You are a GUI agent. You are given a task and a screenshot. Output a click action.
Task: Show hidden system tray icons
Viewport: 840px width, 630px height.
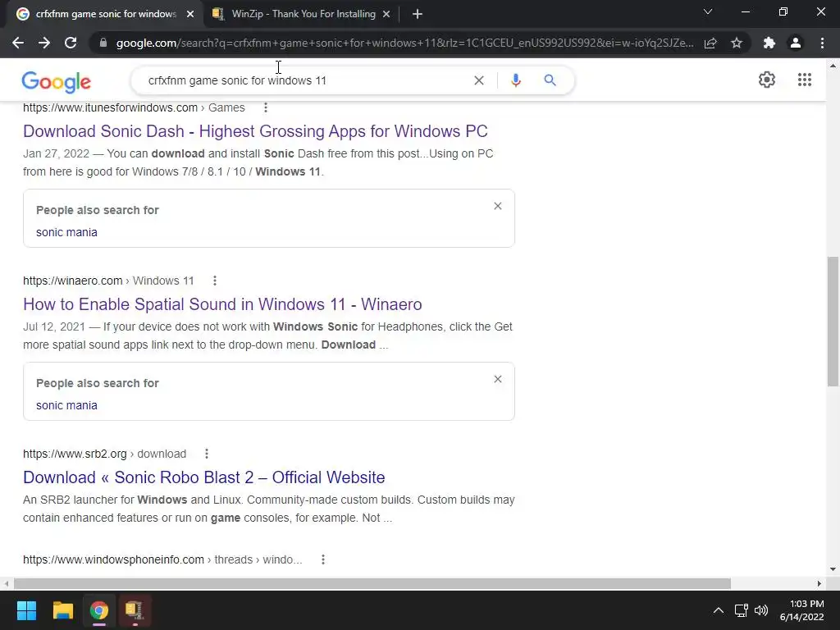tap(719, 610)
